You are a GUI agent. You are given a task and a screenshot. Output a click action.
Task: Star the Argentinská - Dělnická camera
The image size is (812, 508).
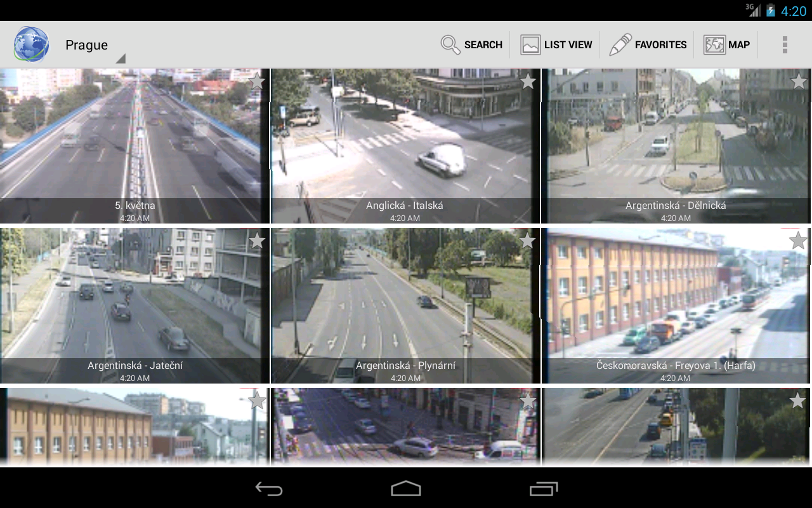(798, 81)
